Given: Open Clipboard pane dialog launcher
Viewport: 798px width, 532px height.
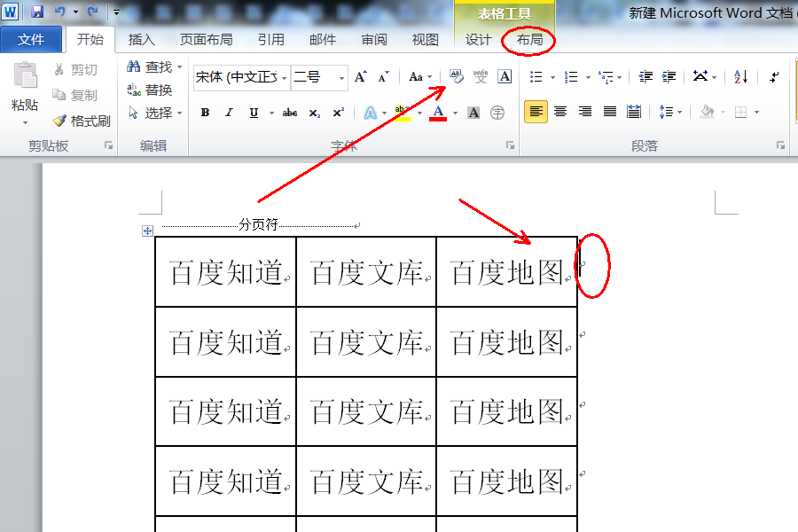Looking at the screenshot, I should click(108, 145).
